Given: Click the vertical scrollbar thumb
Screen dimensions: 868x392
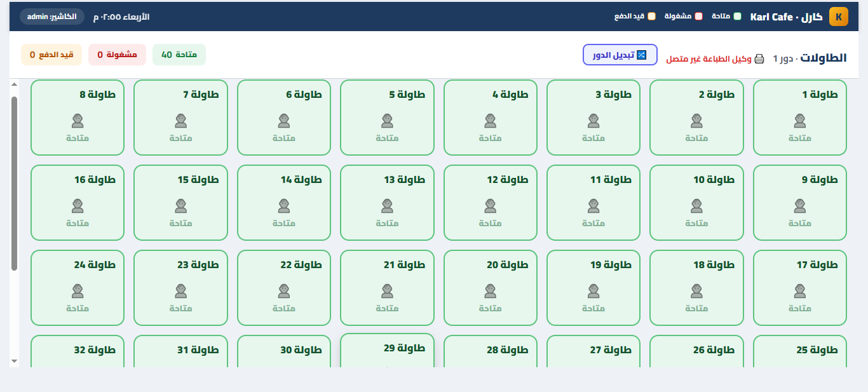Looking at the screenshot, I should tap(14, 184).
